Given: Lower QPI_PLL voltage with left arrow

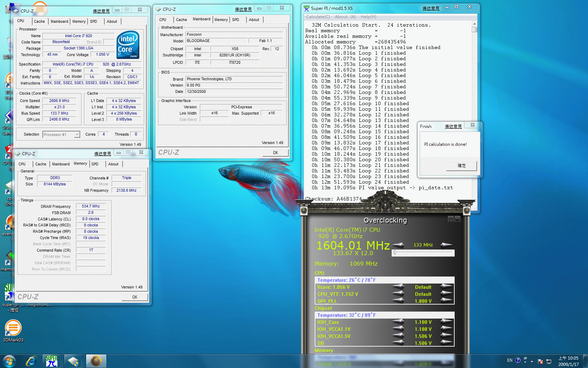Looking at the screenshot, I should (x=398, y=301).
